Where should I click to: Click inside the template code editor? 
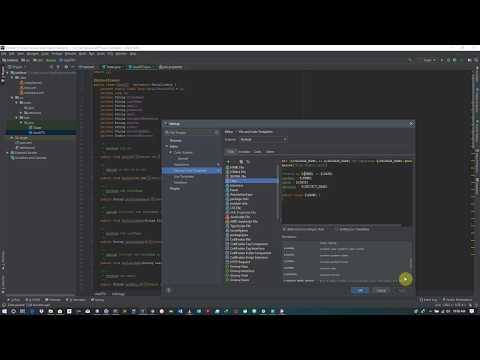(347, 192)
